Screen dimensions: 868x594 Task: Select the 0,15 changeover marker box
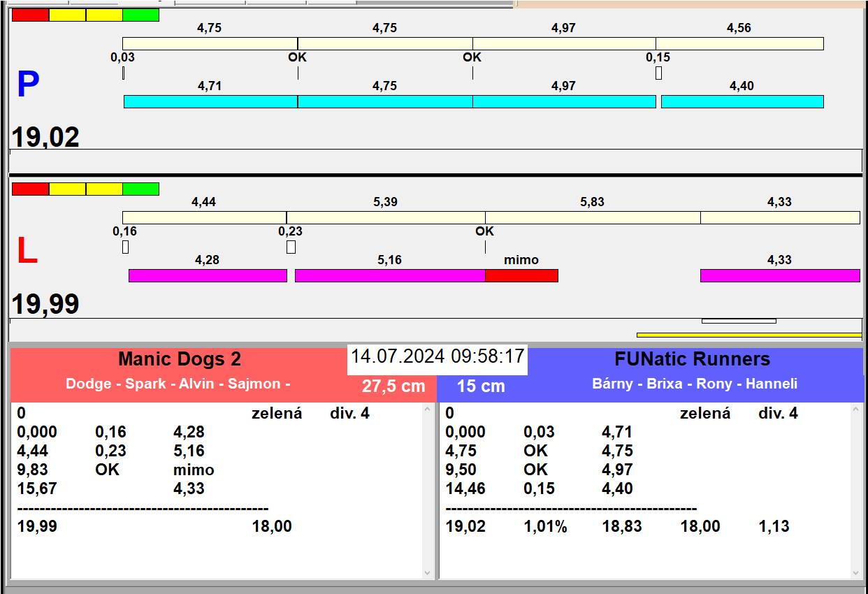tap(658, 73)
